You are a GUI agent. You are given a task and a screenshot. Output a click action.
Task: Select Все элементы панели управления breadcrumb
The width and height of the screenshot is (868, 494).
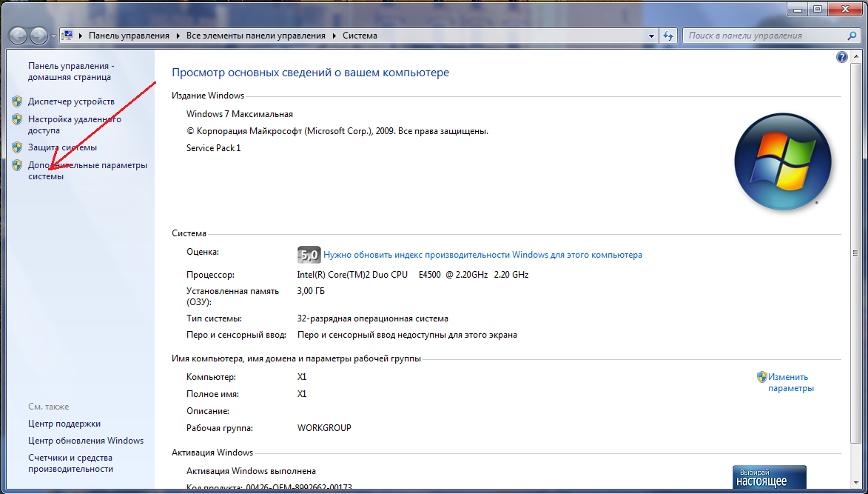pyautogui.click(x=256, y=36)
